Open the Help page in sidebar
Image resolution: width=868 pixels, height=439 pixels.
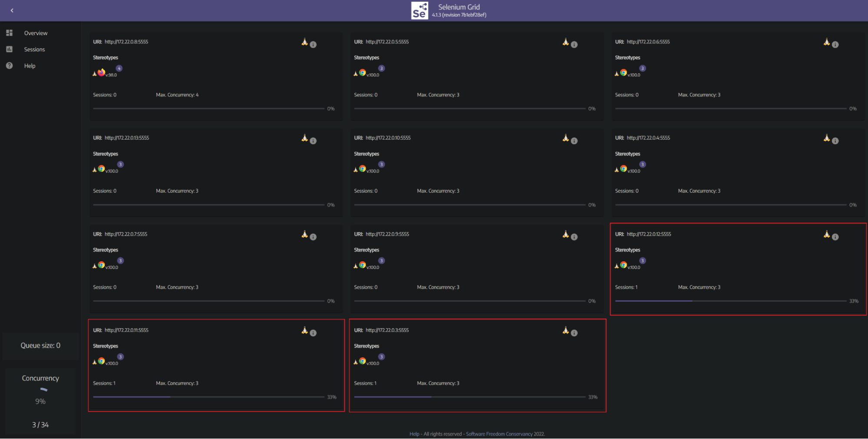point(30,66)
